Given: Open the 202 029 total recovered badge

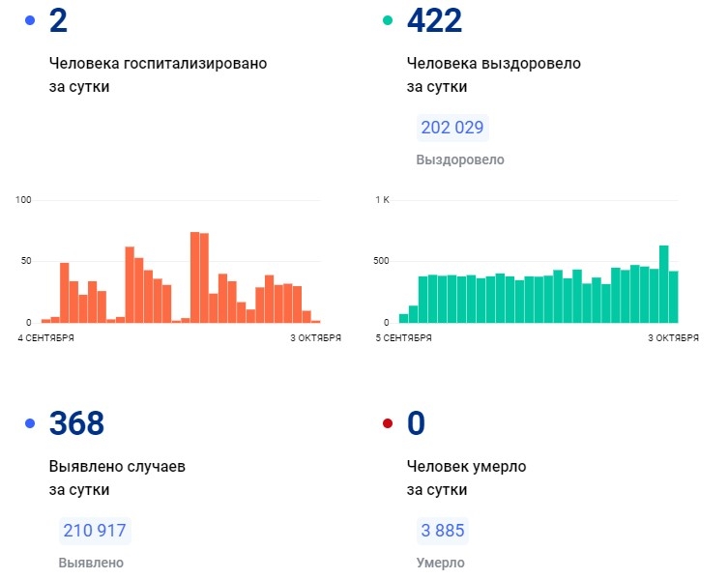Looking at the screenshot, I should pos(452,128).
